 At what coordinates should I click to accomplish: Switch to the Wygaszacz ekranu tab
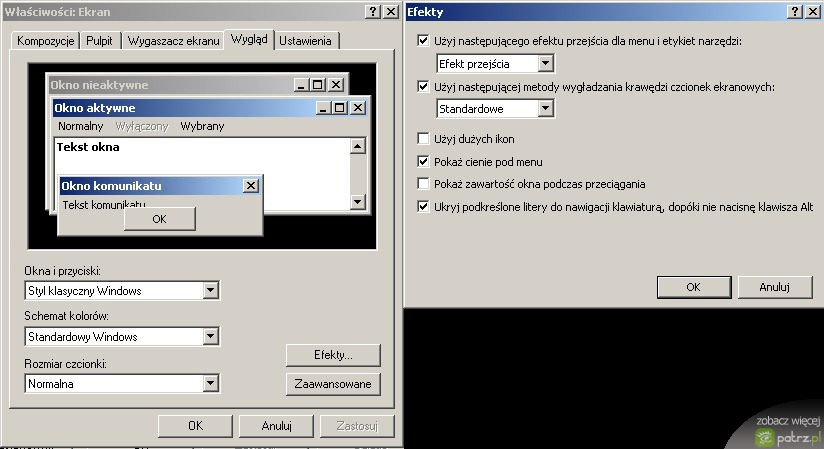pos(174,41)
